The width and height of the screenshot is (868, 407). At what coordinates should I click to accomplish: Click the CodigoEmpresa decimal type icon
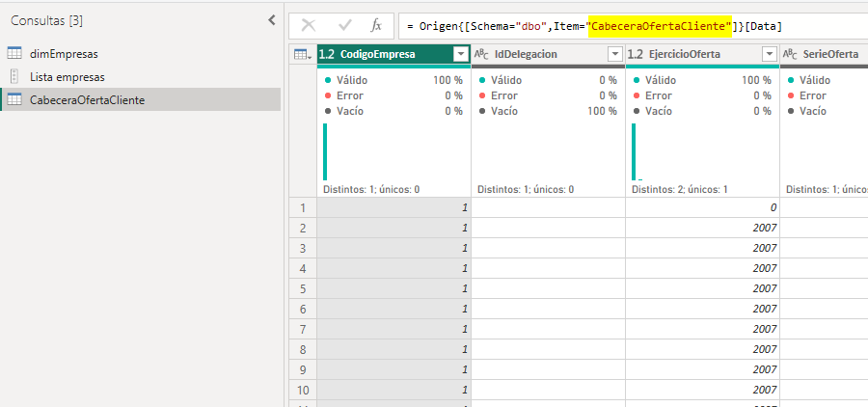[327, 55]
